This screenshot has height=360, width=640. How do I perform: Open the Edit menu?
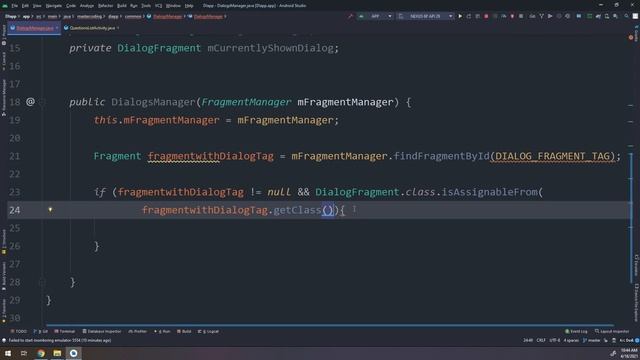pyautogui.click(x=25, y=6)
